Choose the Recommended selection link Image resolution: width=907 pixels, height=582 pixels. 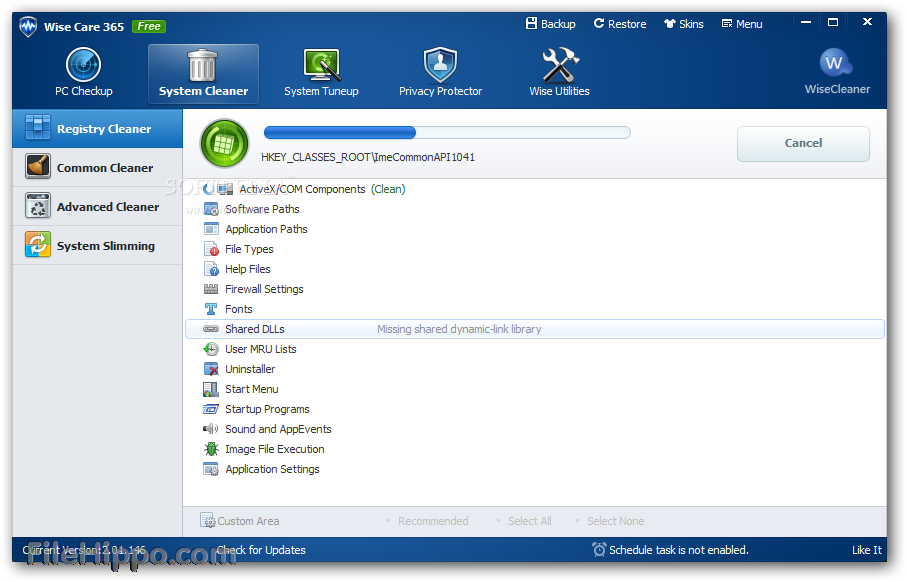click(x=433, y=521)
